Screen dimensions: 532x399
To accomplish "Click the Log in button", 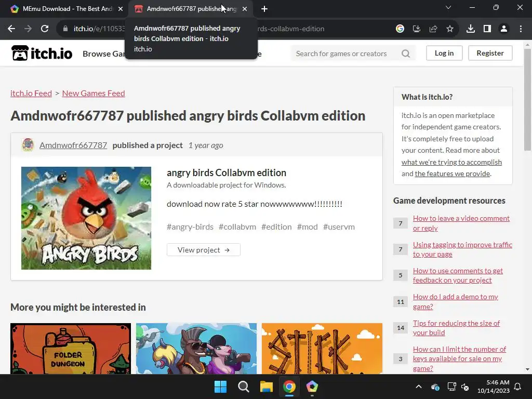I will [x=444, y=53].
